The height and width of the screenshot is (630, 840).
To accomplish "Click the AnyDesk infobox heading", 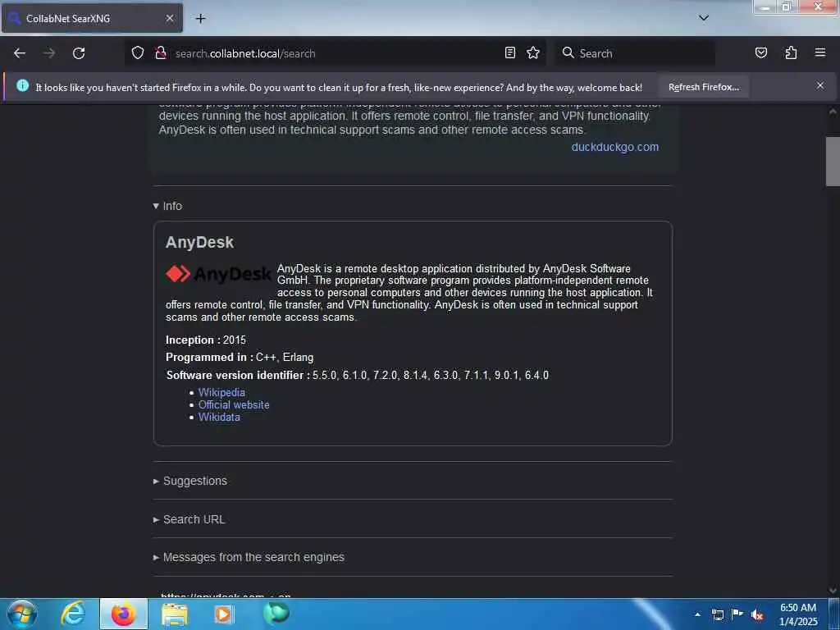I will pos(199,242).
